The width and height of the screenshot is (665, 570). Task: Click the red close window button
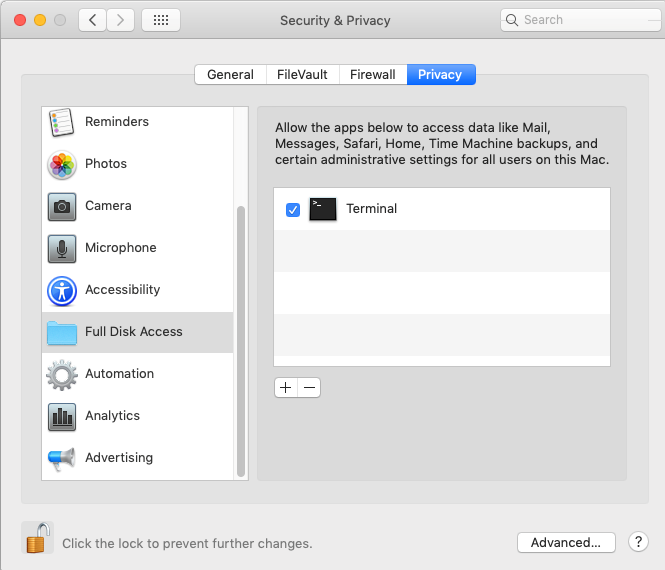pos(20,20)
